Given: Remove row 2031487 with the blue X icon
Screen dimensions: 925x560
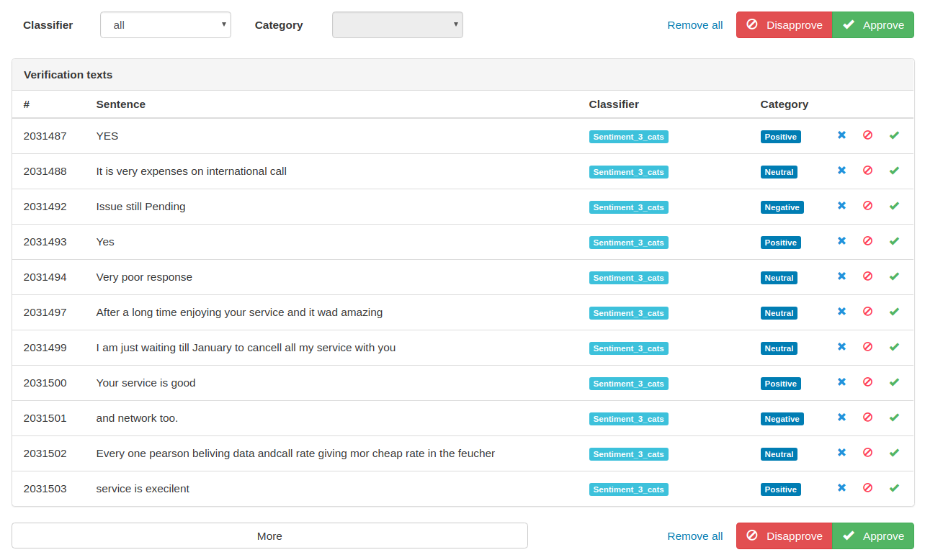Looking at the screenshot, I should [x=841, y=135].
